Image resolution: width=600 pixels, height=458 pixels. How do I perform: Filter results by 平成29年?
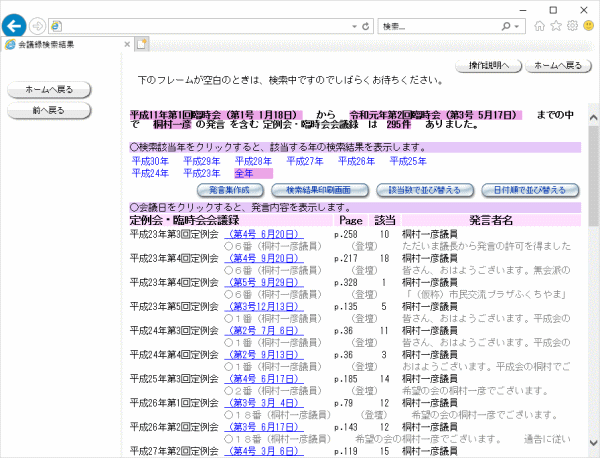click(x=202, y=161)
